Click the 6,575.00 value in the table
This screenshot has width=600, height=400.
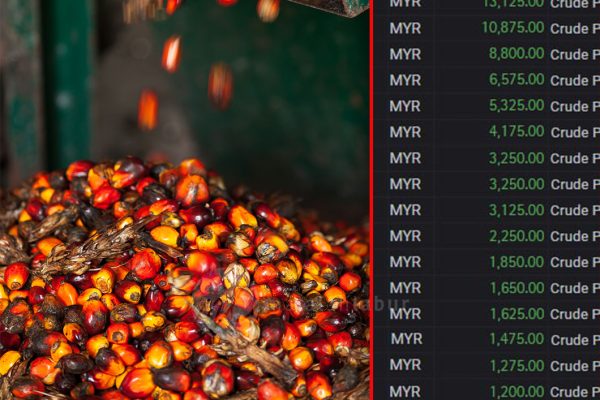pos(515,80)
